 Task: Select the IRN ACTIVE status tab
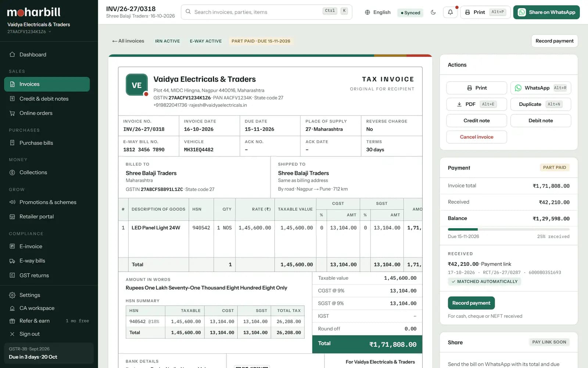pos(167,41)
